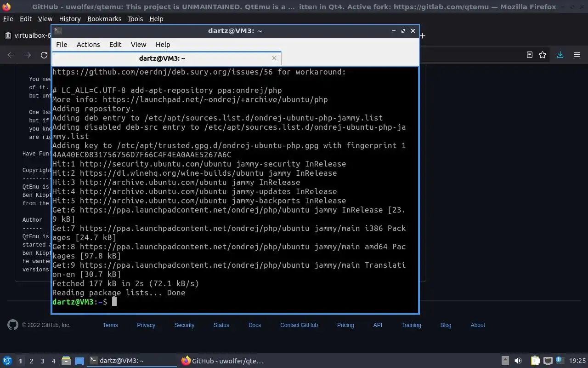Click the Hit:2 dl.winehq.org terminal line

(x=194, y=173)
